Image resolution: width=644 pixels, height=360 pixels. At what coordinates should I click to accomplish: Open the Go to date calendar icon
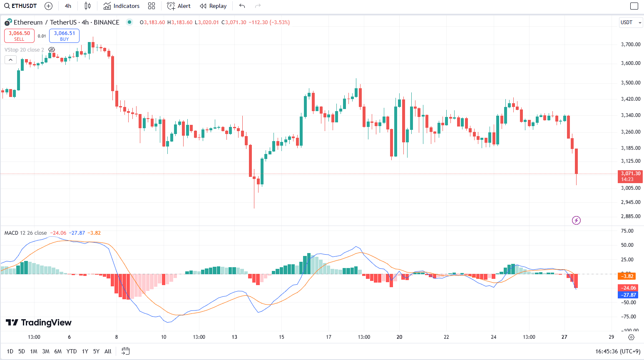126,351
